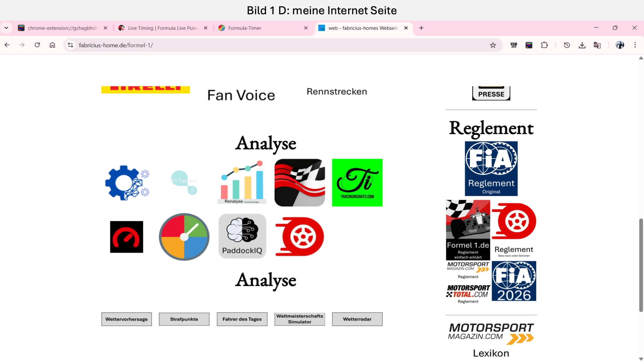644x362 pixels.
Task: Open Motorsport-Magazin.com Reglement logo
Action: coord(468,270)
